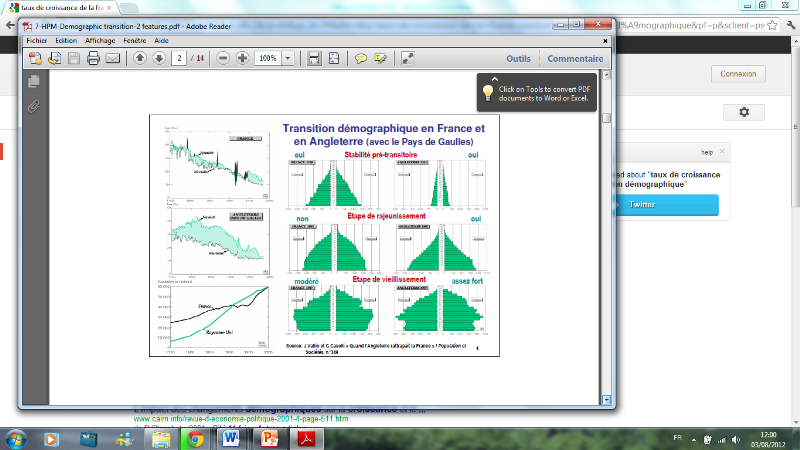
Task: Click the email envelope toolbar icon
Action: click(112, 59)
